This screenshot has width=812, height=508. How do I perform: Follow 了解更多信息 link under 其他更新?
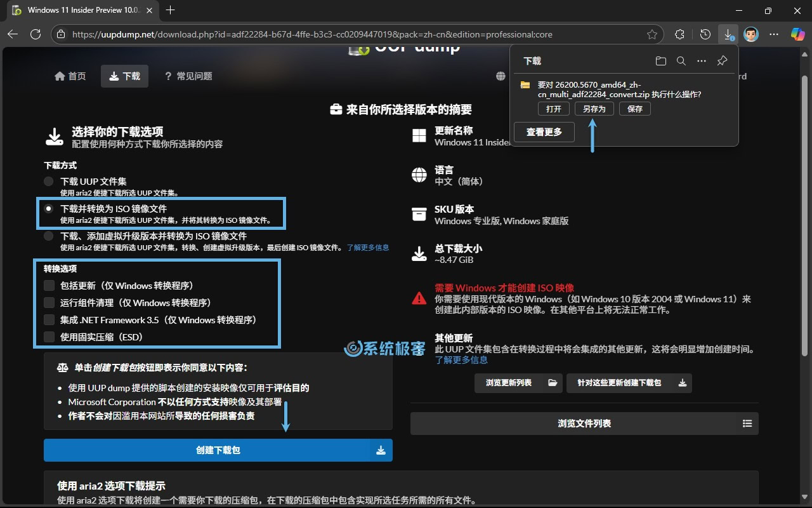[x=461, y=360]
